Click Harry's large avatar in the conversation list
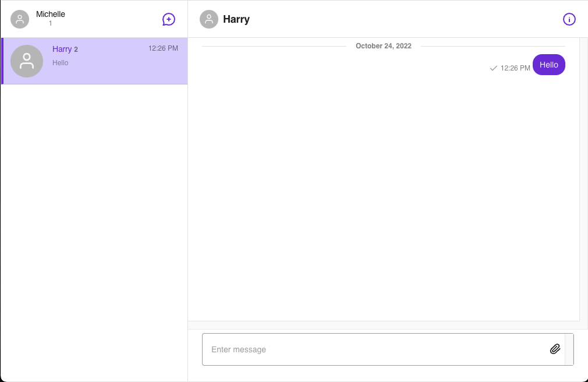Screen dimensions: 588x382 point(27,61)
